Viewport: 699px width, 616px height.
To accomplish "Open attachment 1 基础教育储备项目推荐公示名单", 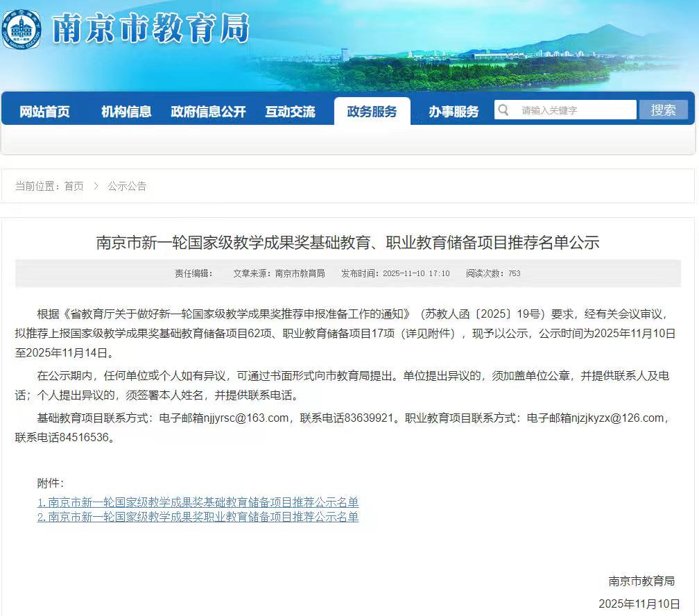I will tap(198, 502).
